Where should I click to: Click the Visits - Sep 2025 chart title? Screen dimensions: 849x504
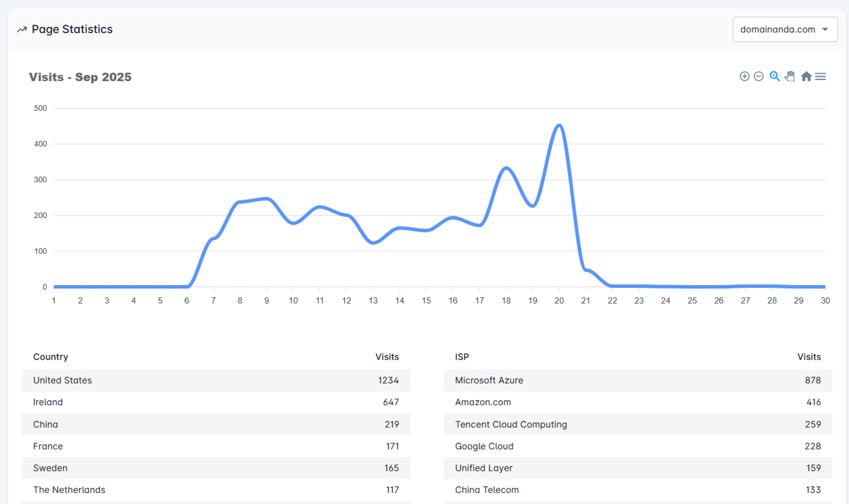point(80,77)
